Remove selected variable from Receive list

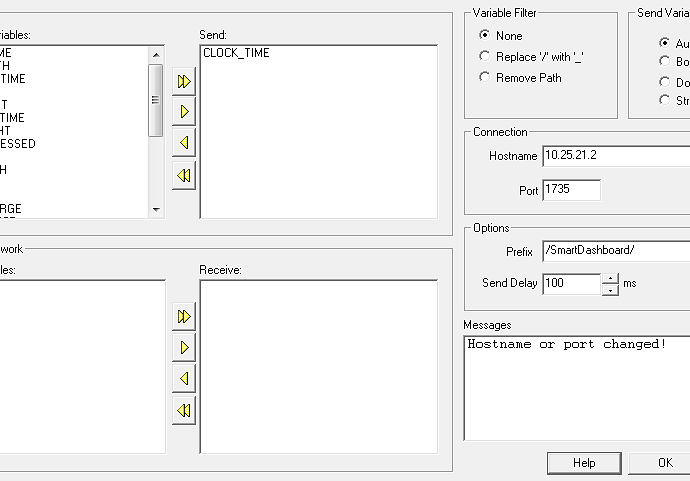[x=184, y=378]
